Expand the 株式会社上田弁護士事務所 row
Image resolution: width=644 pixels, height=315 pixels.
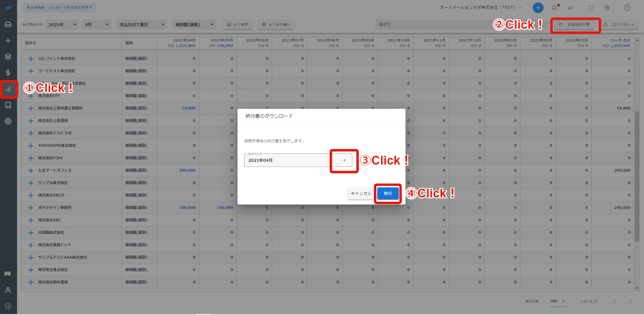coord(31,108)
